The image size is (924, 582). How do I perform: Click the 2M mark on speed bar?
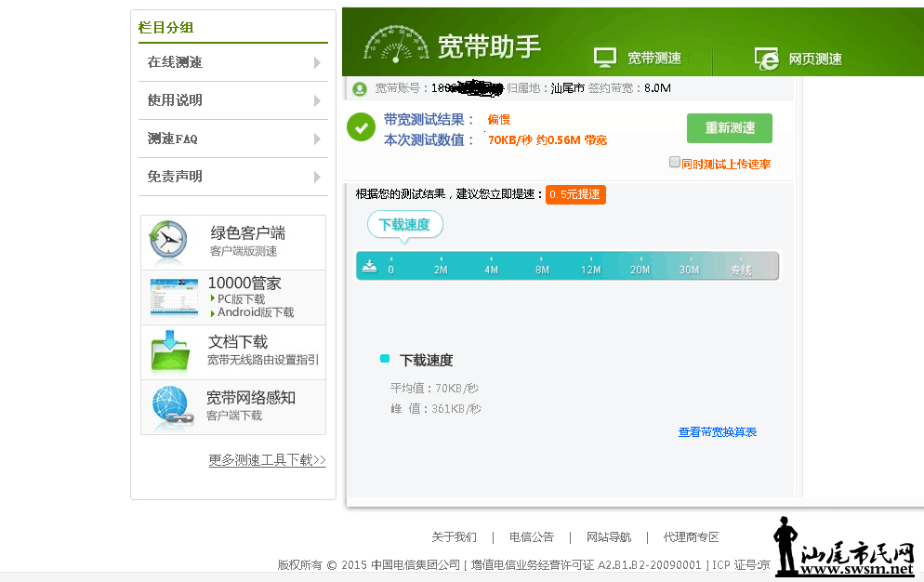[x=441, y=270]
